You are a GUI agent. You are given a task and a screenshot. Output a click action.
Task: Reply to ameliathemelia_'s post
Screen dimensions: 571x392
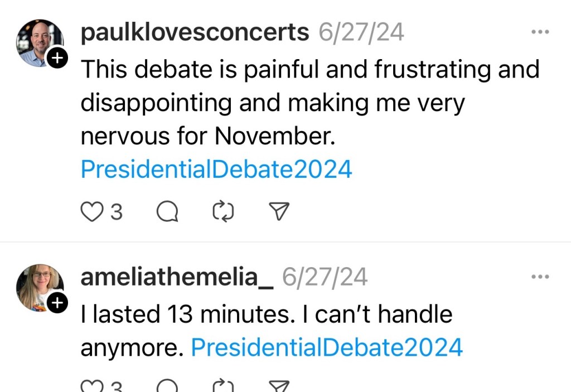(167, 386)
